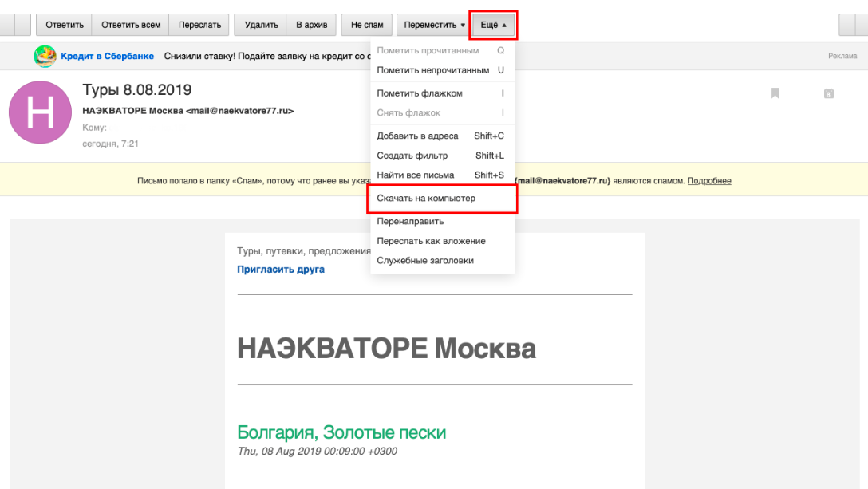868x489 pixels.
Task: Click the calendar icon near header
Action: click(829, 93)
